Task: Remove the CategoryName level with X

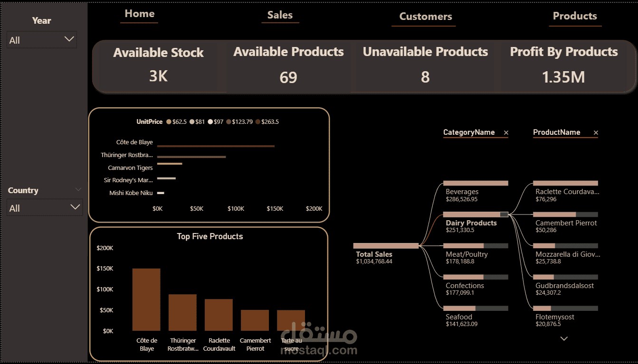Action: pos(506,133)
